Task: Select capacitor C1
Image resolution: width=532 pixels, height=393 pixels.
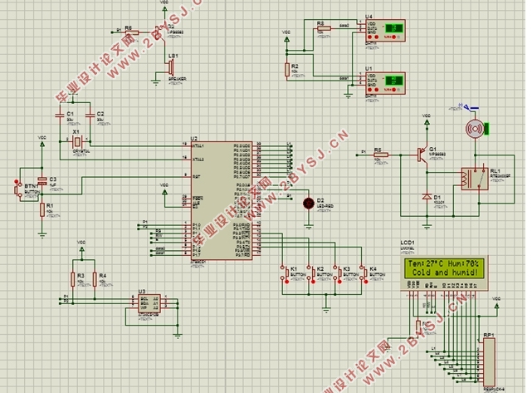Action: pos(60,115)
